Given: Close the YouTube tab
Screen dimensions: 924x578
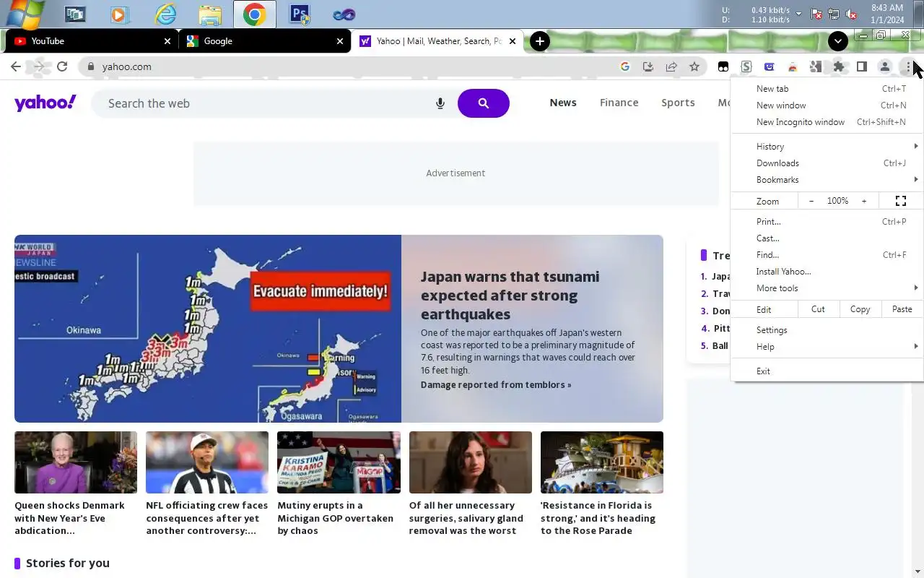Looking at the screenshot, I should (x=167, y=41).
